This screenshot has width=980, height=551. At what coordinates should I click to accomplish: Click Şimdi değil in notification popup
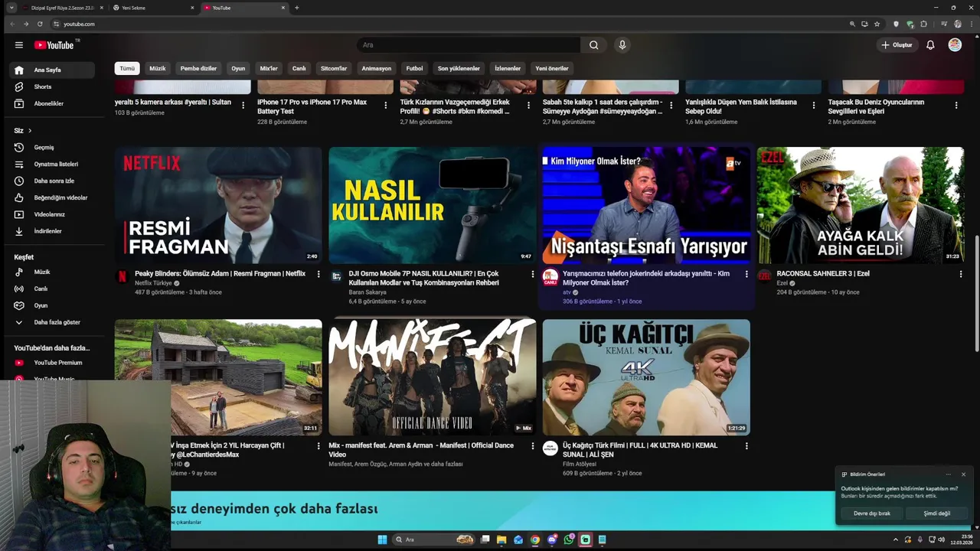click(x=936, y=514)
